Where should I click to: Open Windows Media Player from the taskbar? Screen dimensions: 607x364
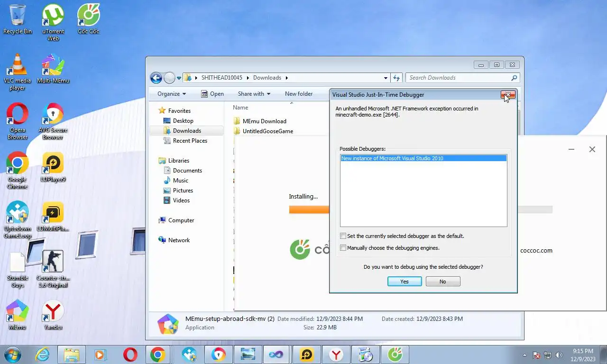coord(100,355)
